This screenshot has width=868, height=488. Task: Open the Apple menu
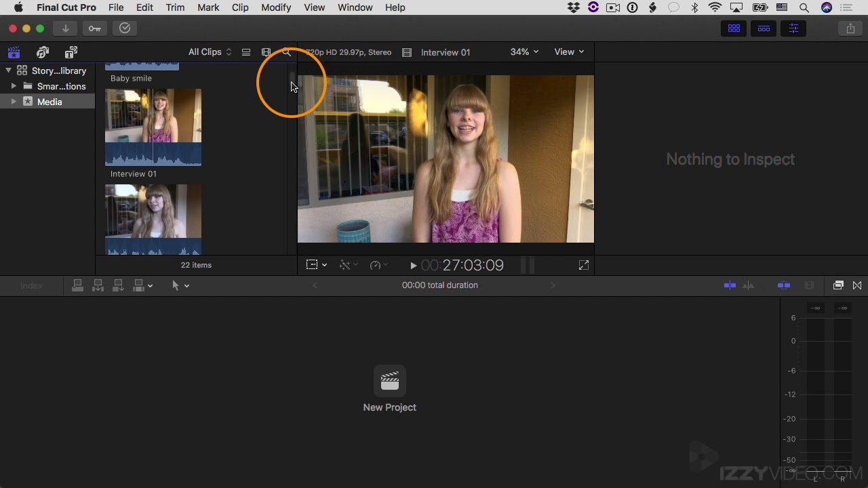[18, 7]
